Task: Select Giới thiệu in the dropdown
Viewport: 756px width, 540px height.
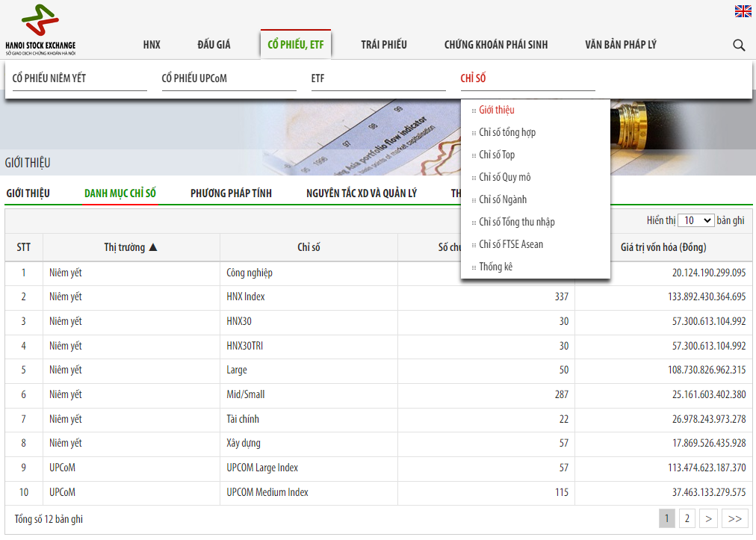Action: point(497,110)
